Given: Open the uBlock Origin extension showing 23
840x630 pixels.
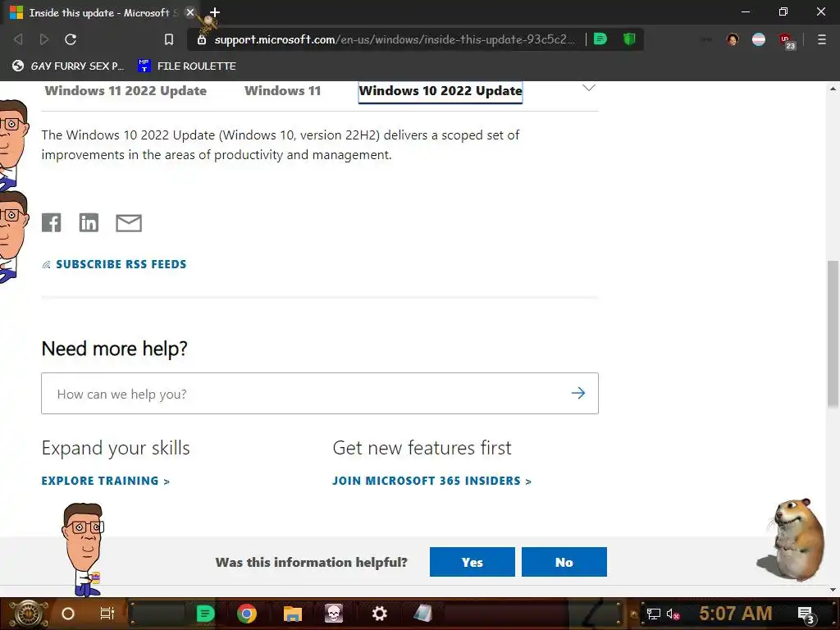Looking at the screenshot, I should (x=787, y=41).
